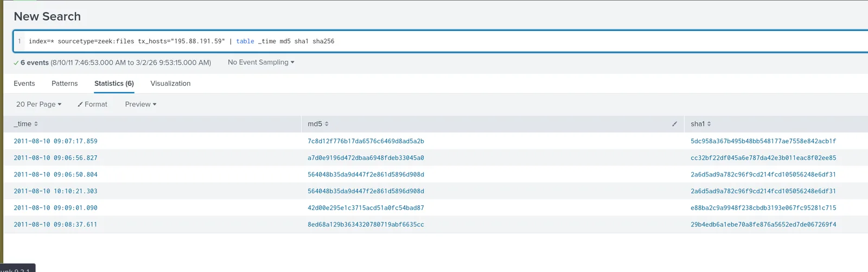The width and height of the screenshot is (868, 272).
Task: Click sha1 value e88ba2c9a9948f238cbdb3193e067fc95281c715
Action: point(763,208)
